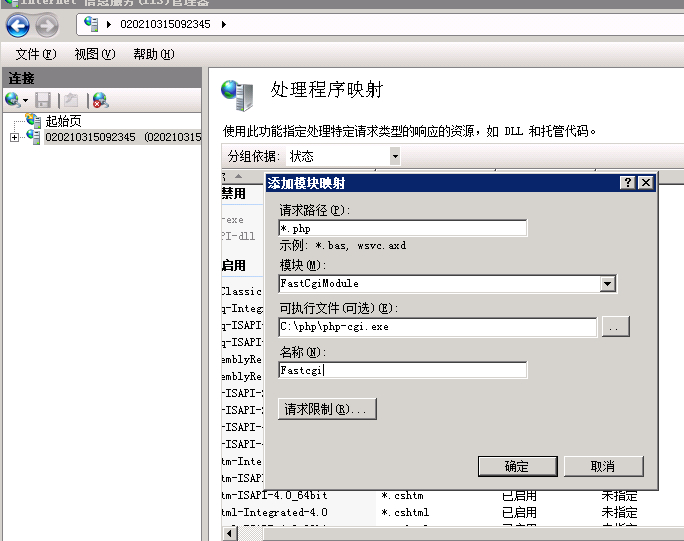
Task: Expand the 020210315092345 server node
Action: coord(14,137)
